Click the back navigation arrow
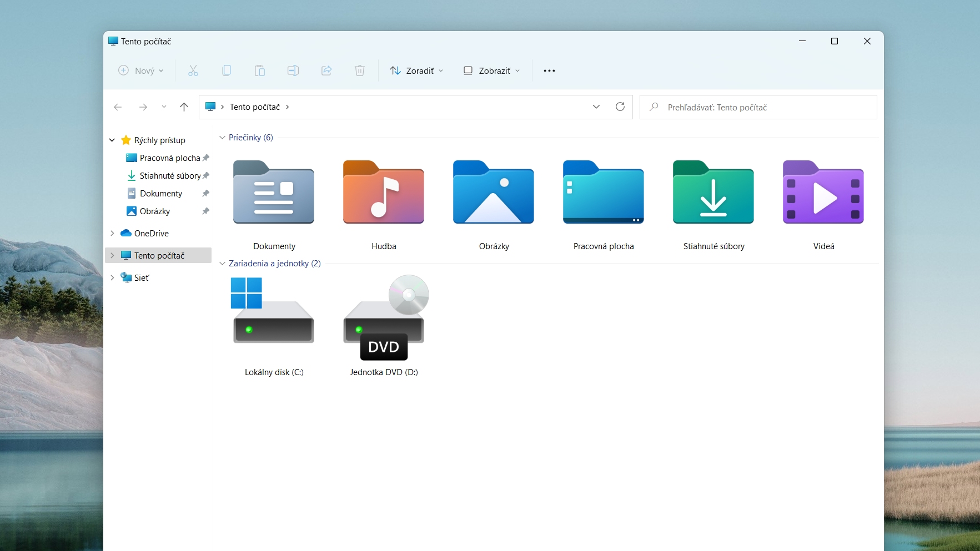 click(x=118, y=107)
